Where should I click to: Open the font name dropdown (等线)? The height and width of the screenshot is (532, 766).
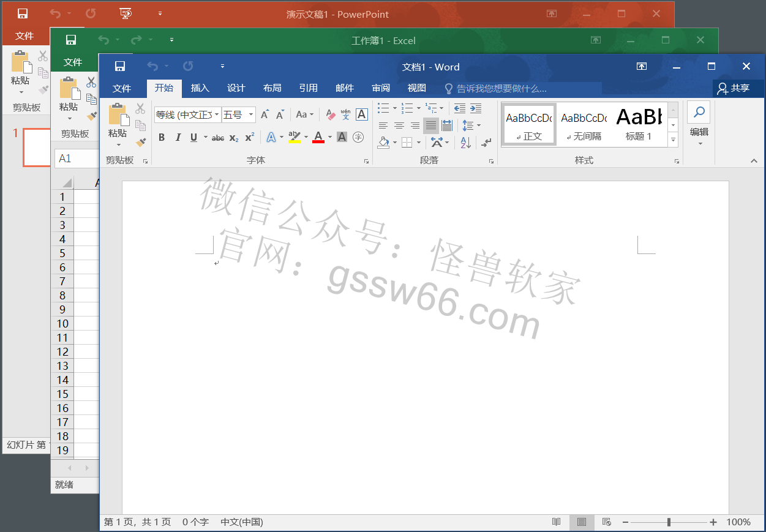(x=217, y=115)
